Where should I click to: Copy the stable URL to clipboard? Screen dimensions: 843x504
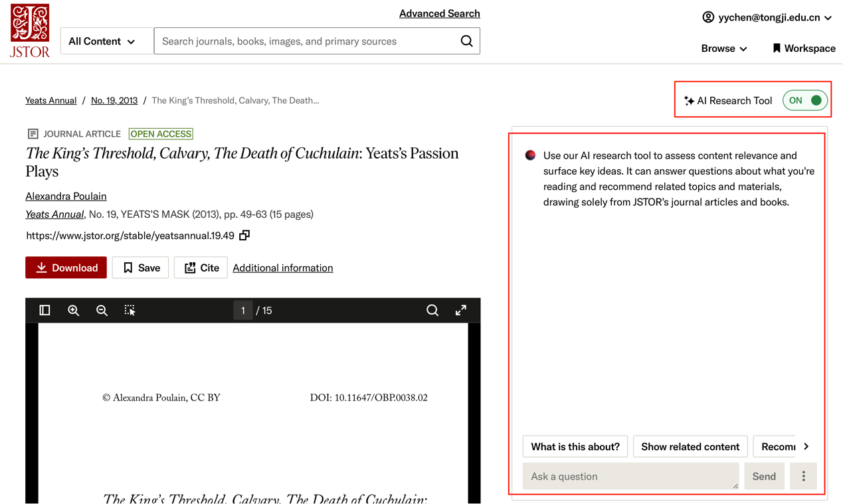(244, 235)
